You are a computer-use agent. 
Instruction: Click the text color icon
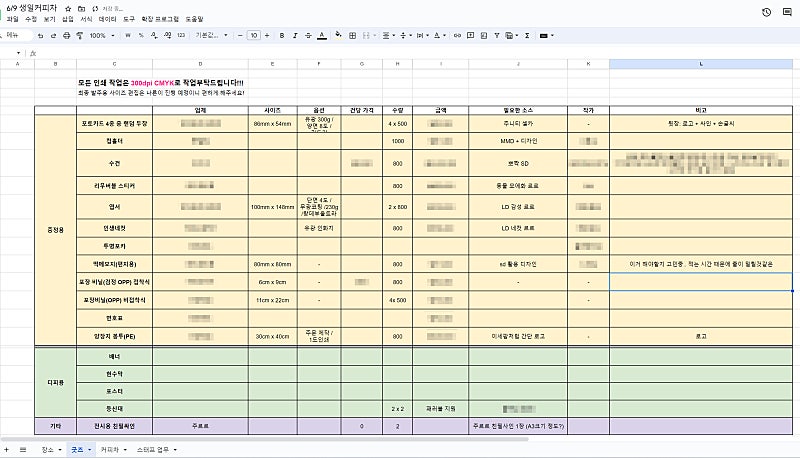(320, 36)
